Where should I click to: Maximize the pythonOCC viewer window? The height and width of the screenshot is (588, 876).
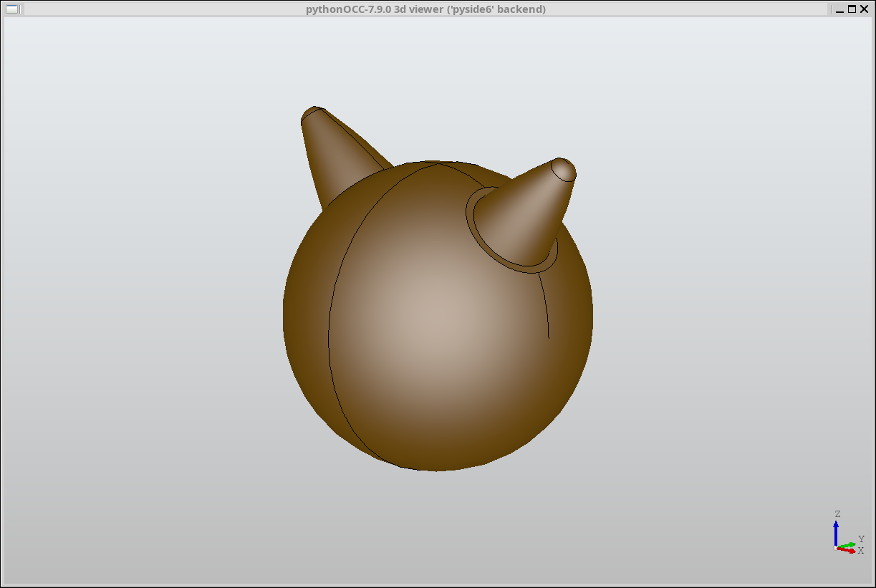click(852, 9)
